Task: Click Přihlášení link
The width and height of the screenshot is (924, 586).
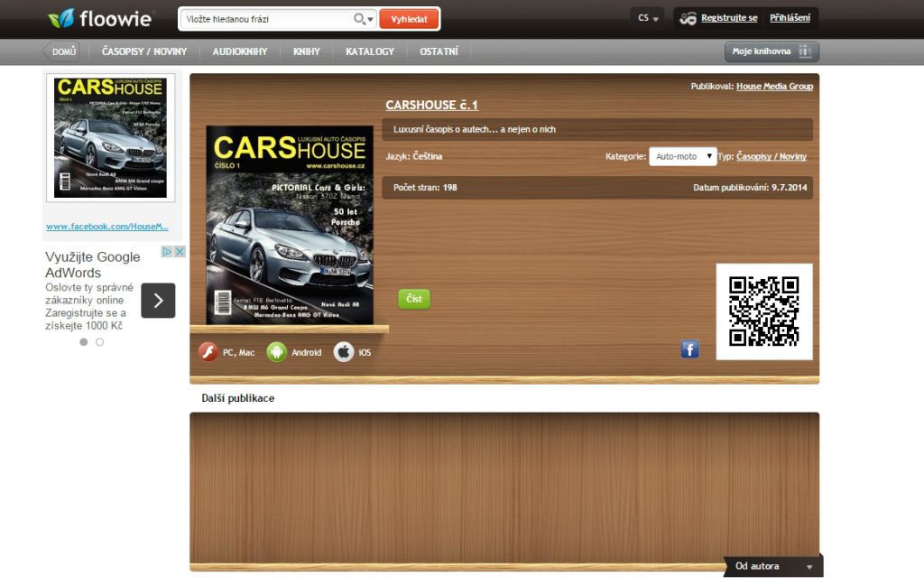Action: [x=790, y=18]
